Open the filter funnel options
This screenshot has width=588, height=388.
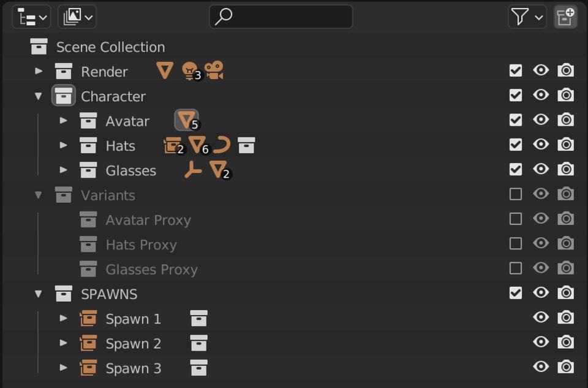(x=519, y=17)
